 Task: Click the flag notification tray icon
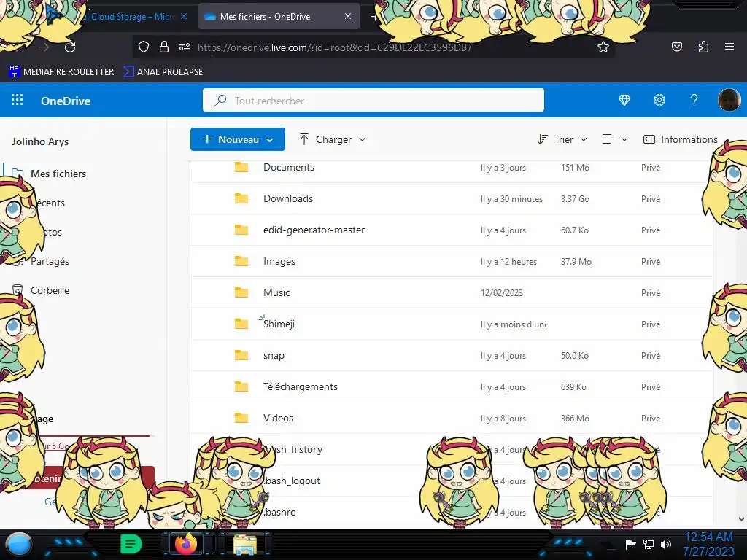click(x=631, y=544)
